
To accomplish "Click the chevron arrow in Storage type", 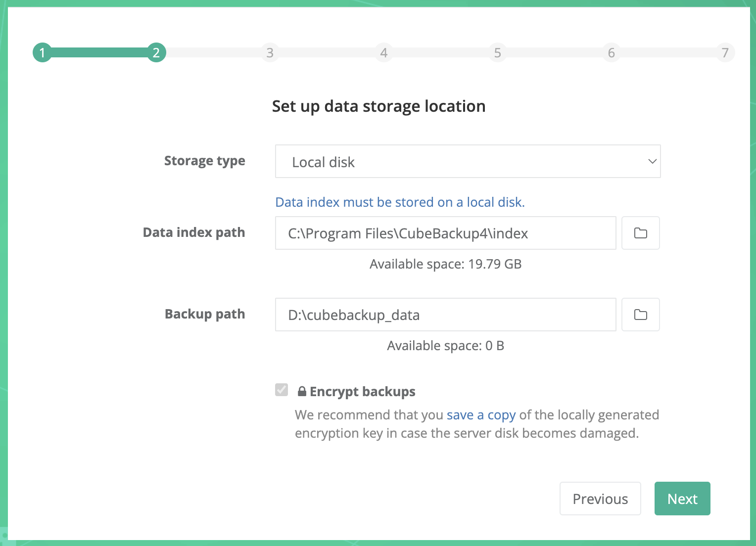I will pos(652,161).
